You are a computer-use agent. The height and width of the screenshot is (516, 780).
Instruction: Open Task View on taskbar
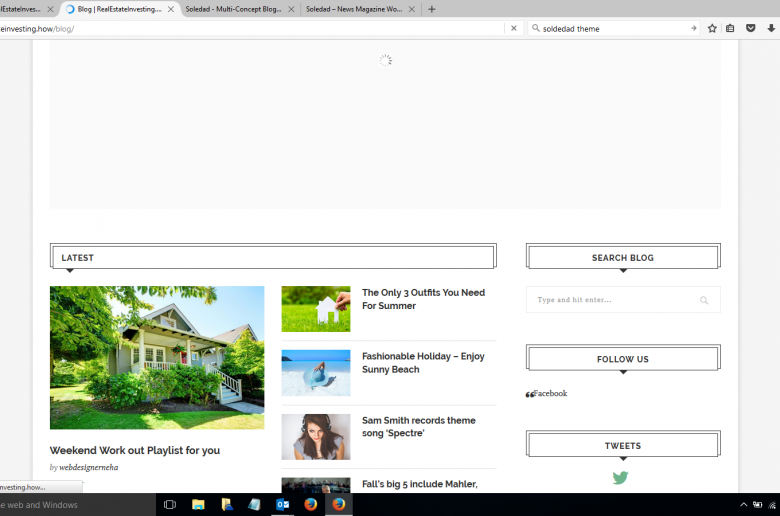pyautogui.click(x=170, y=505)
